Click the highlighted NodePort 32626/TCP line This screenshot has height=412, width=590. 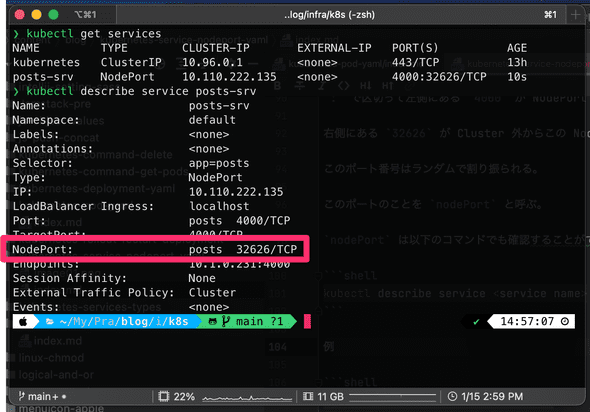[x=155, y=249]
